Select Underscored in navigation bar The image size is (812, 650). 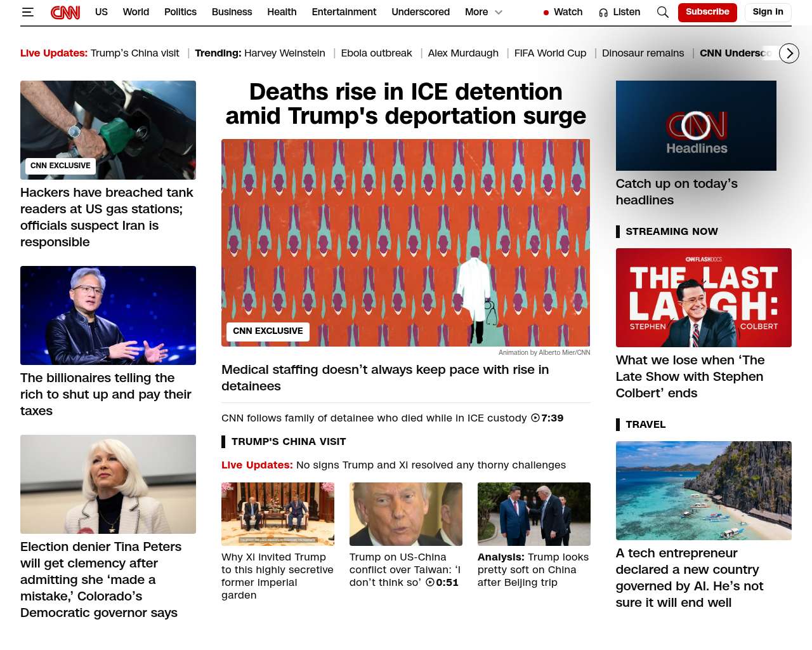421,12
